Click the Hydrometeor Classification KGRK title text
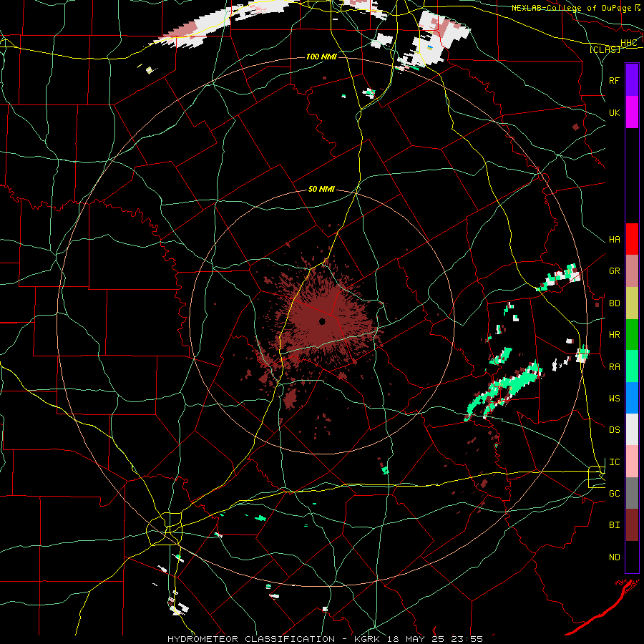 point(325,639)
